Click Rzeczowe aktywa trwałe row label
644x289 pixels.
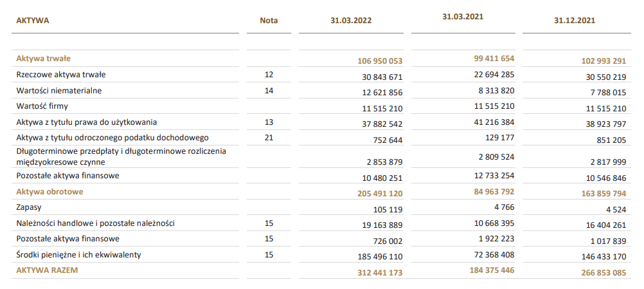61,75
